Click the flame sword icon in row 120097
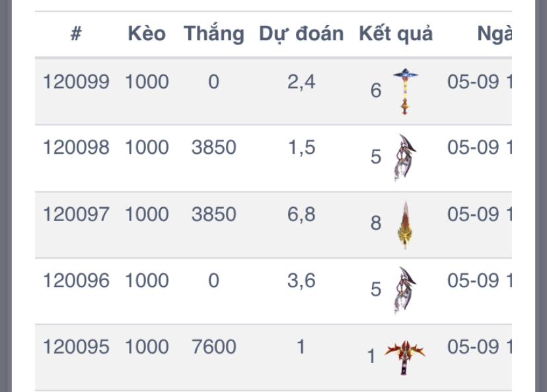 404,224
